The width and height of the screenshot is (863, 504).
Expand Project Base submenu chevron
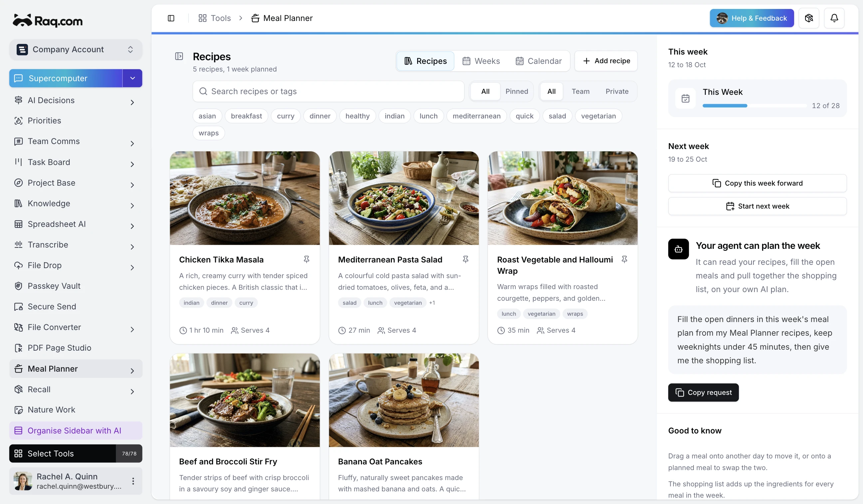click(132, 185)
